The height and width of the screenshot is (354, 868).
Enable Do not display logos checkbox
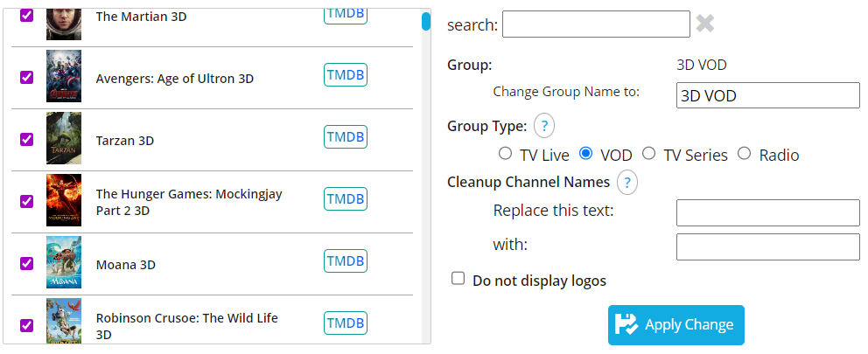pos(458,278)
